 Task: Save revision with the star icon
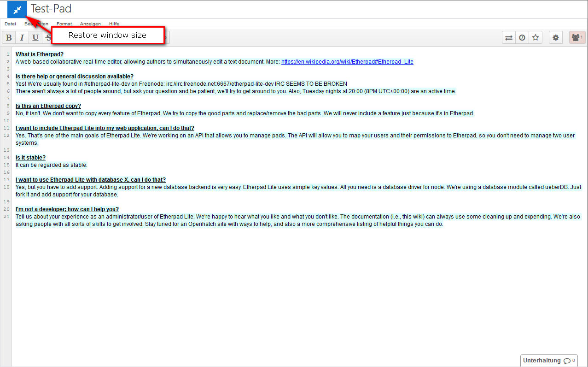pyautogui.click(x=536, y=38)
